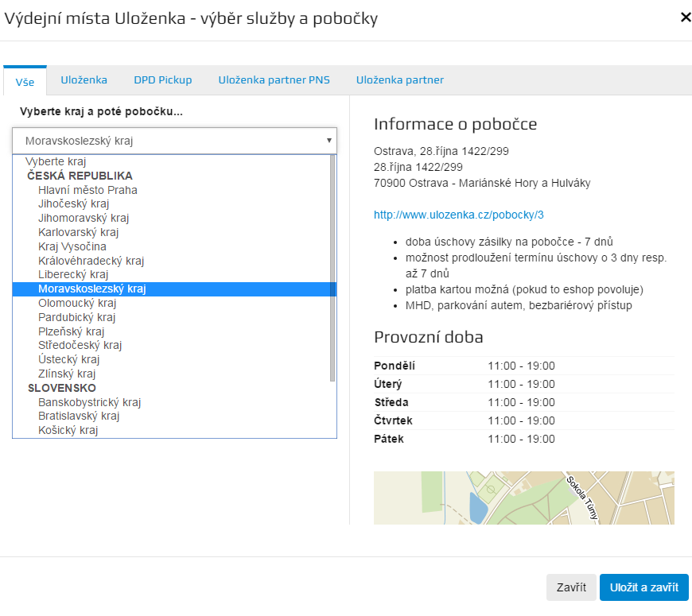Viewport: 692px width, 616px height.
Task: Click the SLOVENSKO group header
Action: [62, 388]
